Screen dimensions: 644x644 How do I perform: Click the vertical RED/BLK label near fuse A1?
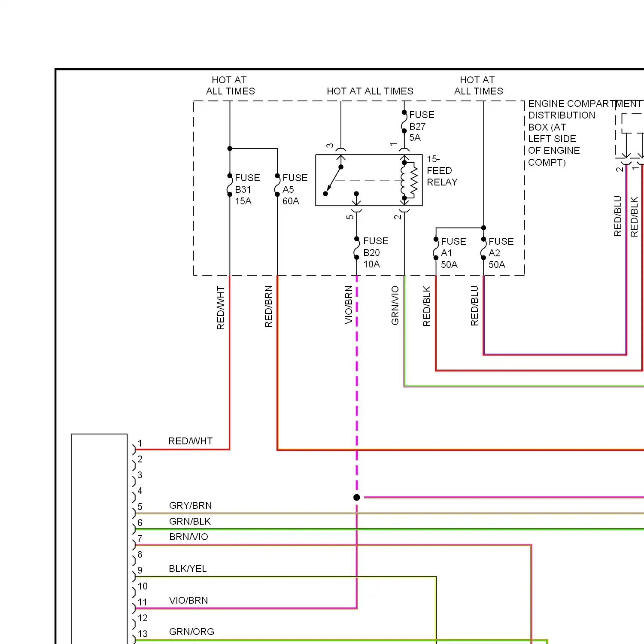coord(427,306)
